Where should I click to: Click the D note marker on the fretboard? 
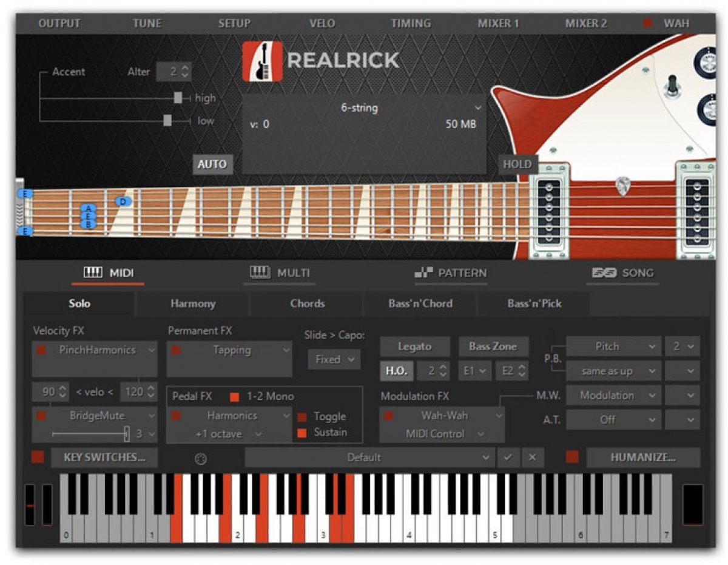coord(123,201)
